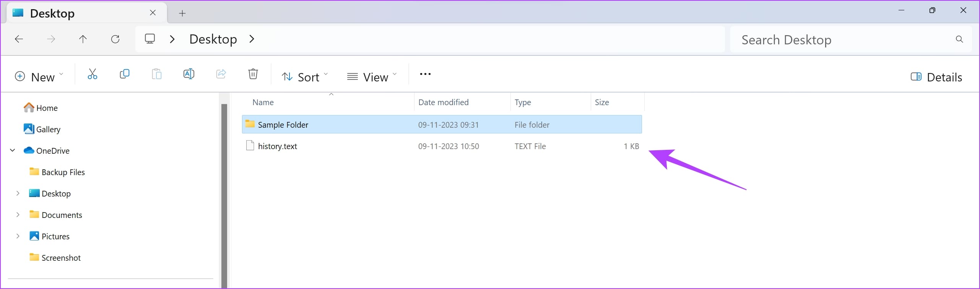Click the Copy icon in toolbar

tap(125, 74)
